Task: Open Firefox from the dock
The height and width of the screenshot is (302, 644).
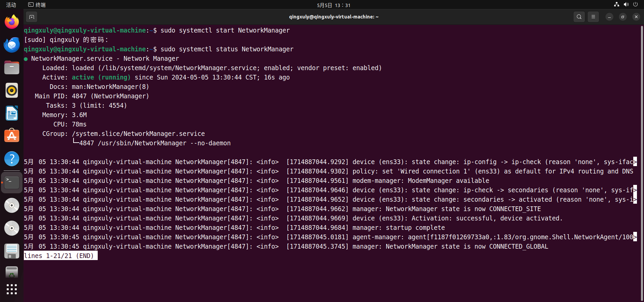Action: tap(12, 22)
